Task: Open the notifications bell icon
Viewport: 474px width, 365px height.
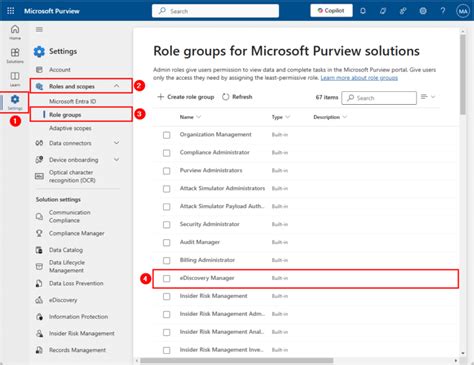Action: point(363,11)
